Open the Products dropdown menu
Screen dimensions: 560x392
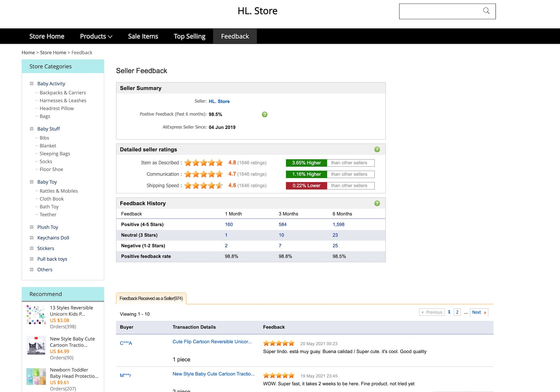click(x=96, y=36)
